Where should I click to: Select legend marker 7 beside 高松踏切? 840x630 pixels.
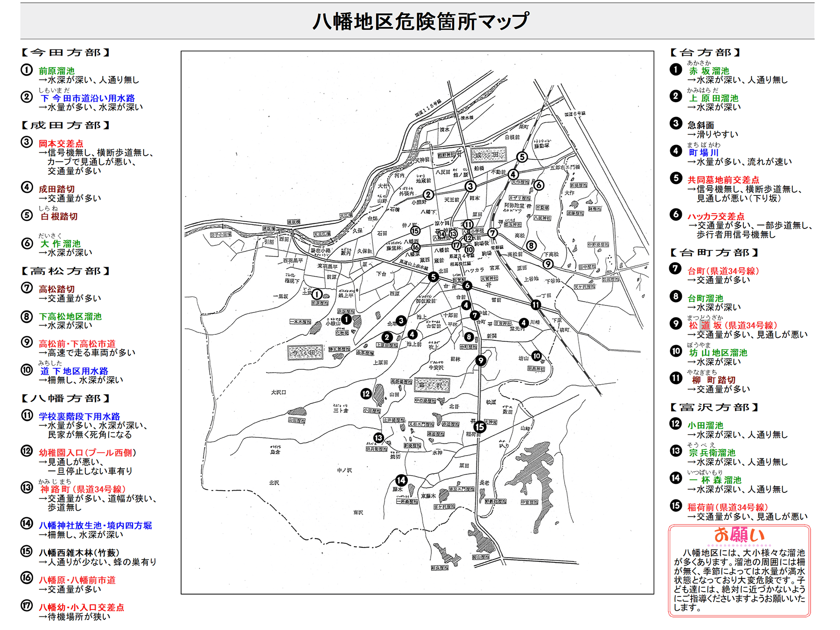(x=27, y=288)
